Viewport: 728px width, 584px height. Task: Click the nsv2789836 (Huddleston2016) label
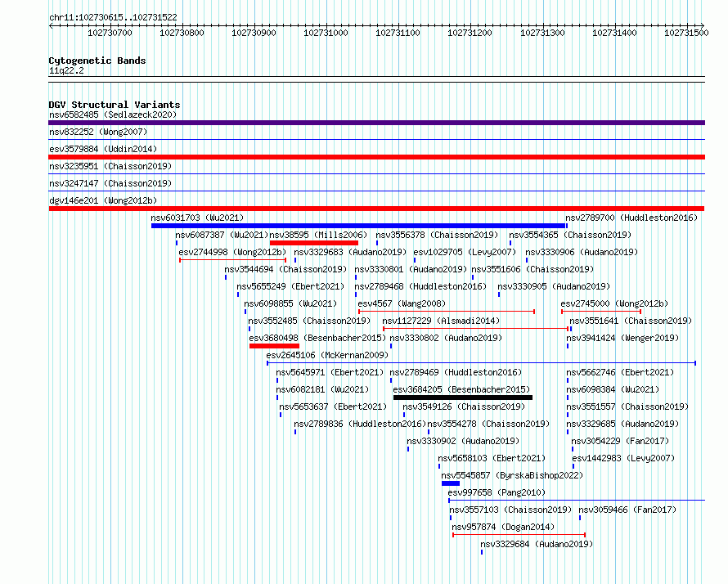(x=360, y=424)
